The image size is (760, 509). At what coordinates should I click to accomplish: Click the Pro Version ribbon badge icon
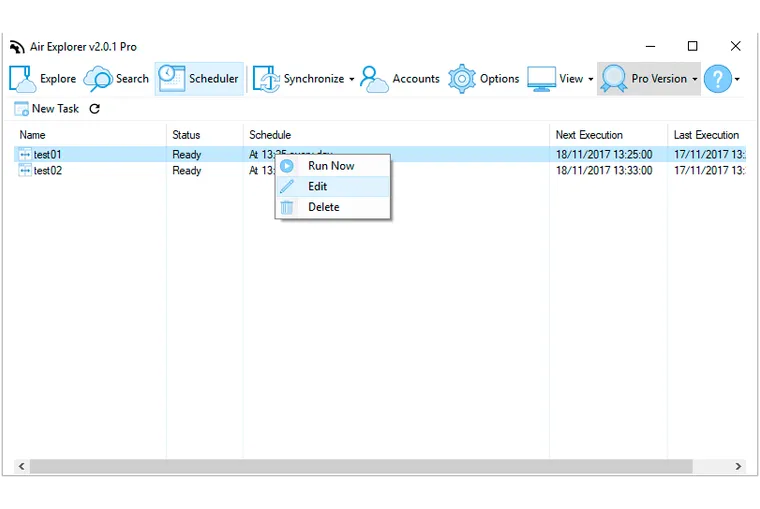pos(614,79)
